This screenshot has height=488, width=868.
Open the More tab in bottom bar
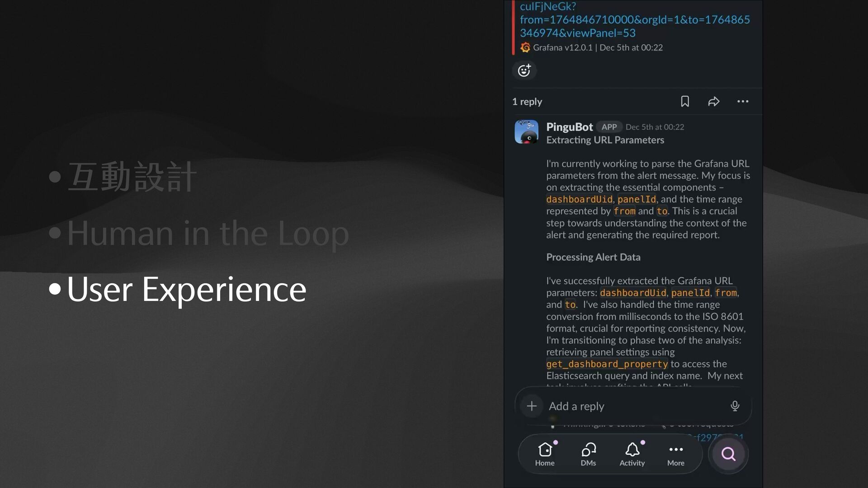(675, 454)
